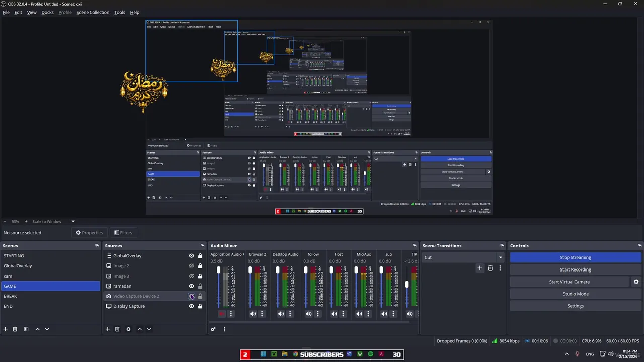This screenshot has height=362, width=644.
Task: Open follow channel options menu
Action: click(317, 314)
